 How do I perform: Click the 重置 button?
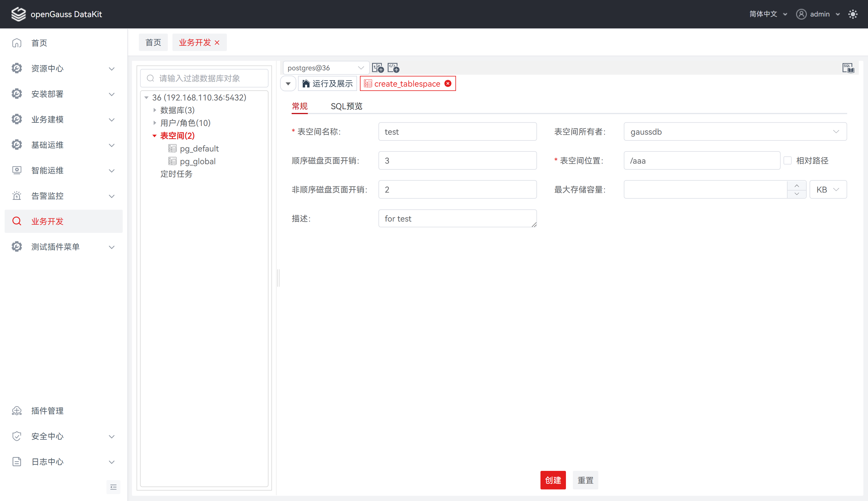(585, 480)
